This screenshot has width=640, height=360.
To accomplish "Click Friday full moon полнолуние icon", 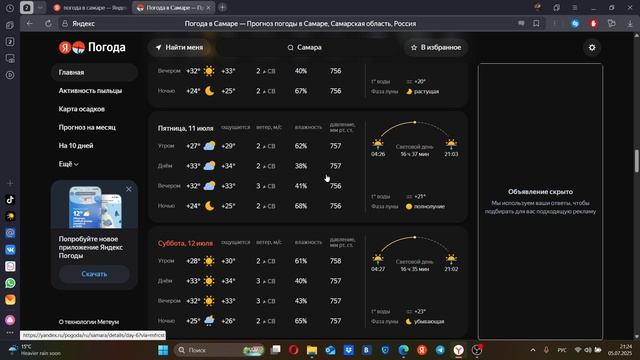I will pyautogui.click(x=409, y=207).
